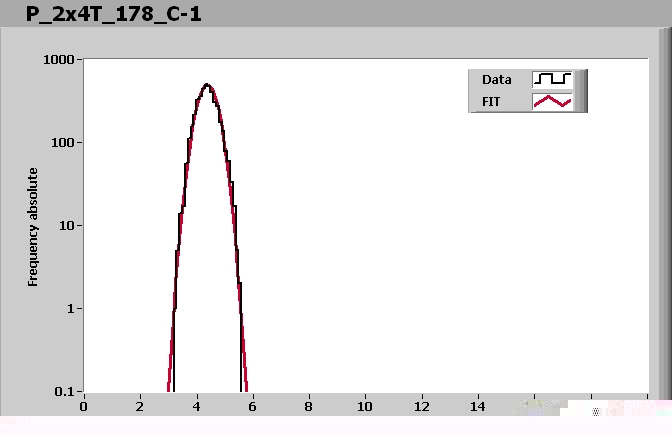Click the 1 marker on the y-axis

72,309
